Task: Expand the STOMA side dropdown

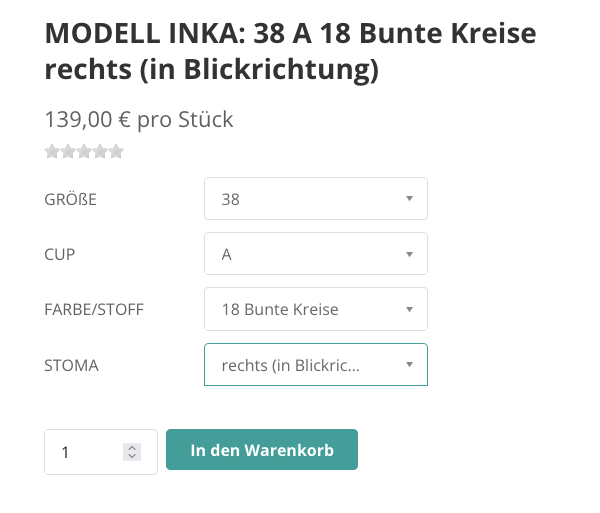Action: coord(315,365)
